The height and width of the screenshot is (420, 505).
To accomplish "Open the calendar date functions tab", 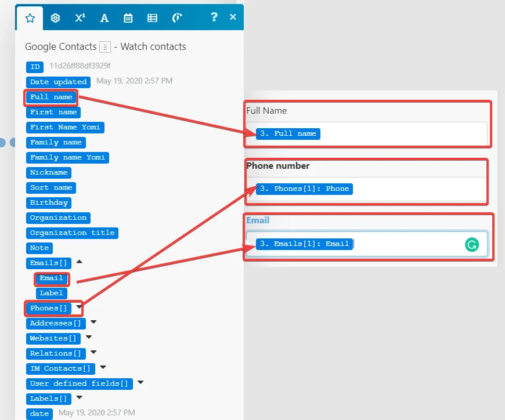I will click(x=128, y=18).
